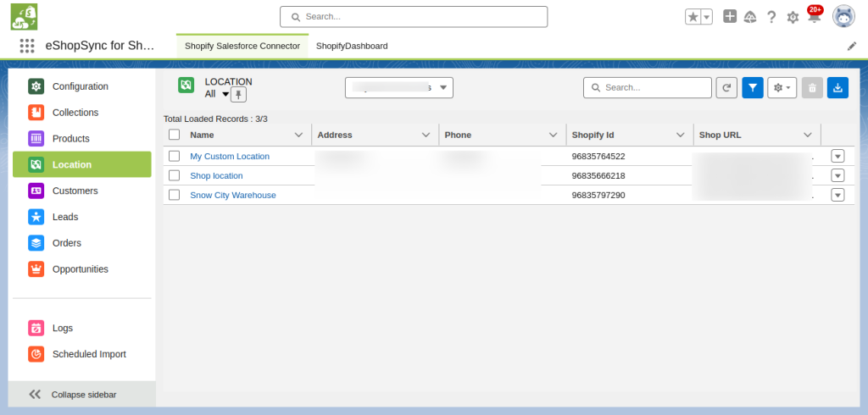868x415 pixels.
Task: Open the shop selector combo box
Action: (x=399, y=87)
